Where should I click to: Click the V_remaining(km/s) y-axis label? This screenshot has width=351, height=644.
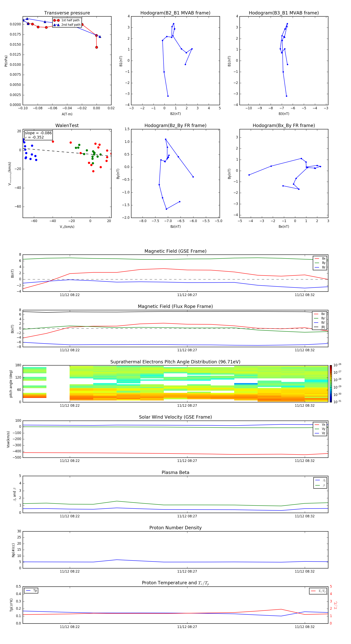pyautogui.click(x=10, y=173)
